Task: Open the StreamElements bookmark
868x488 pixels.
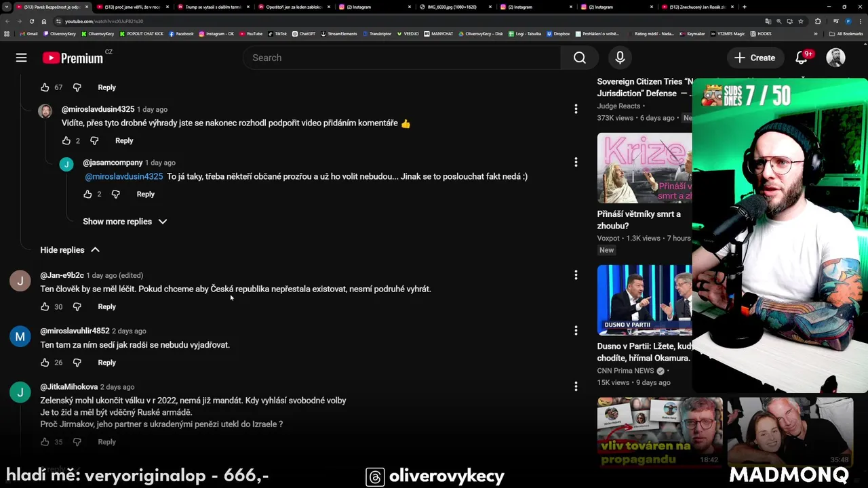Action: (339, 33)
